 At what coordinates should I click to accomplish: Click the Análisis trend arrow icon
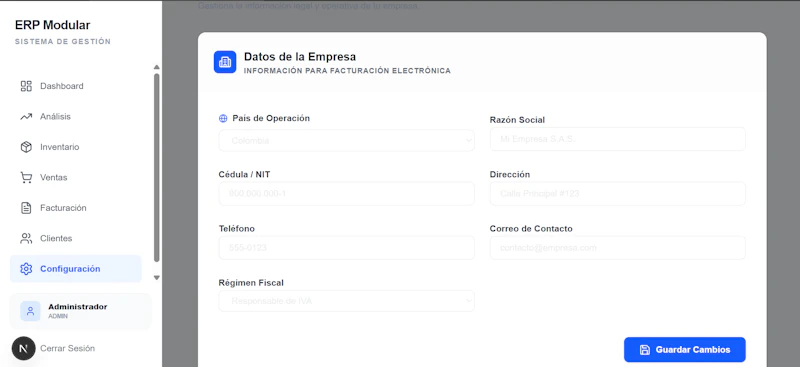[x=26, y=116]
